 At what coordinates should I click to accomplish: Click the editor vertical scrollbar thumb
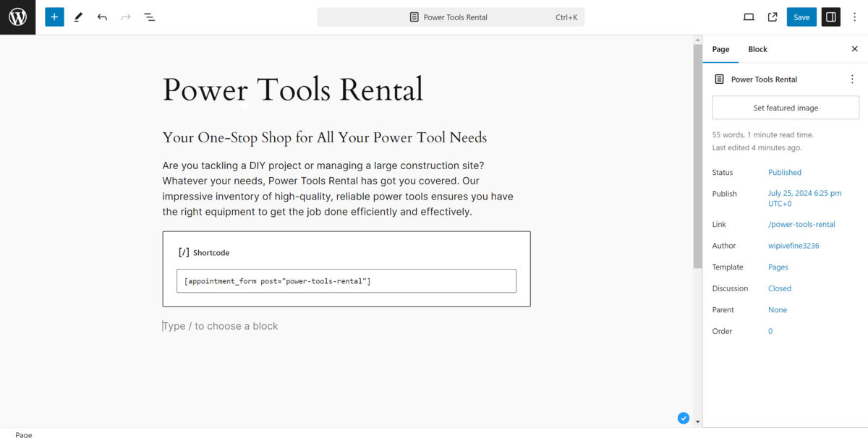[697, 155]
